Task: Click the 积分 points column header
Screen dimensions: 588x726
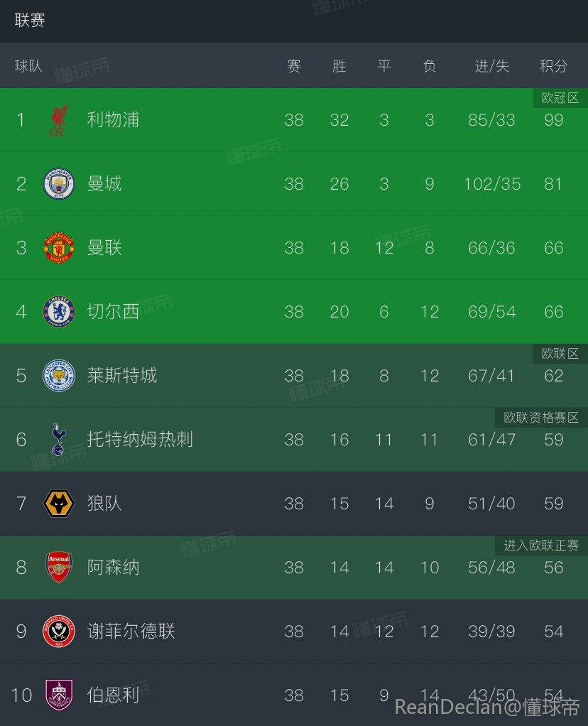Action: click(x=553, y=66)
